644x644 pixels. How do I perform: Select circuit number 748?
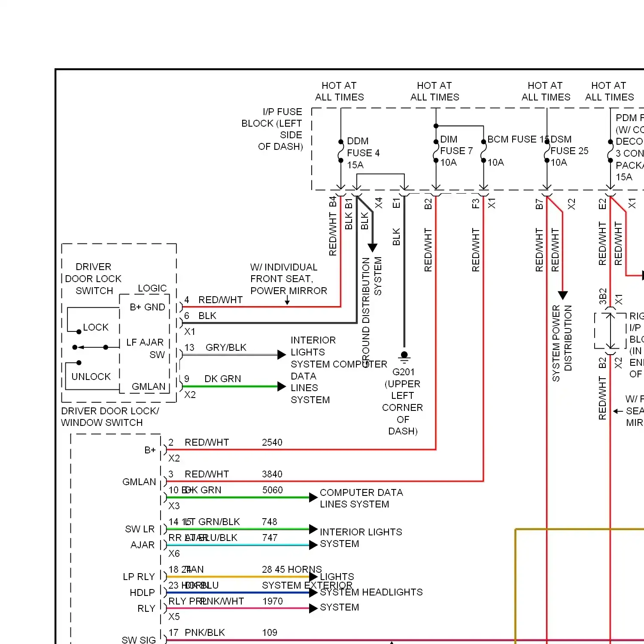270,522
